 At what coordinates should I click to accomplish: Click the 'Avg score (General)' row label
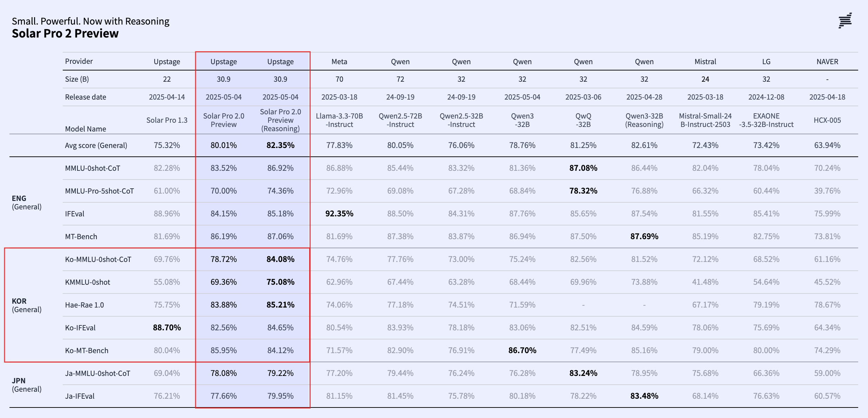[x=96, y=146]
